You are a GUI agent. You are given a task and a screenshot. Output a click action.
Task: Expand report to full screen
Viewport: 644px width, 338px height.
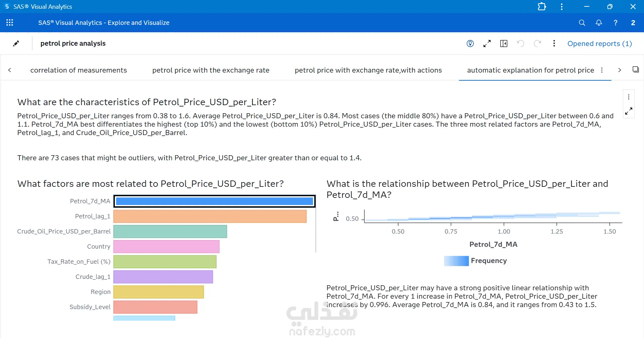[x=487, y=43]
